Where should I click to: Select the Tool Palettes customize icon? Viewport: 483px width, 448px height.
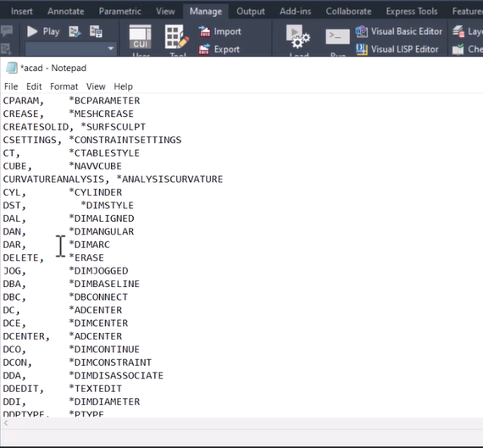click(x=177, y=37)
